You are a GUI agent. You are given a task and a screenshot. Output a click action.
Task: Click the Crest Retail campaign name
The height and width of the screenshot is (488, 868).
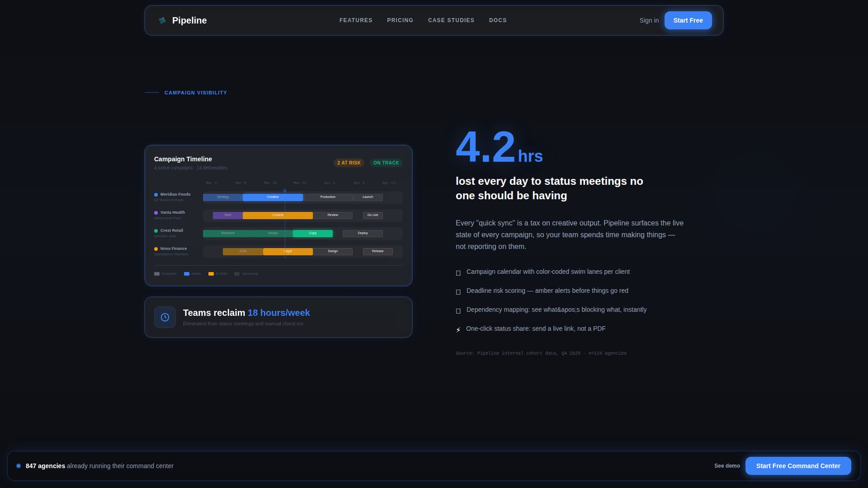coord(172,230)
